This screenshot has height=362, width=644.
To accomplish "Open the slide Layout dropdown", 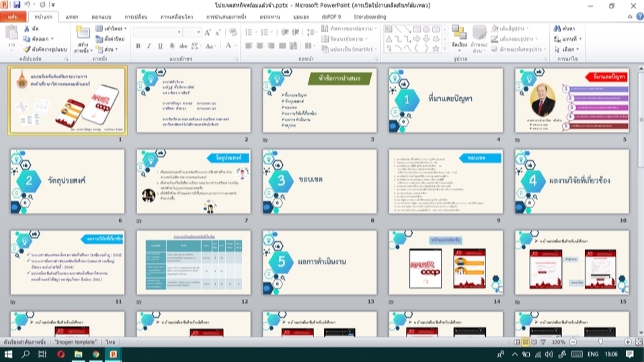I will 111,28.
